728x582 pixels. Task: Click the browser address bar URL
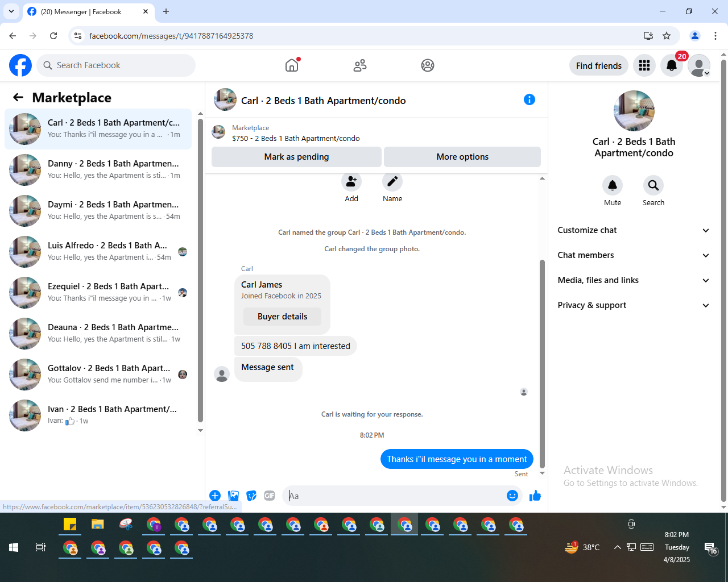(x=171, y=36)
